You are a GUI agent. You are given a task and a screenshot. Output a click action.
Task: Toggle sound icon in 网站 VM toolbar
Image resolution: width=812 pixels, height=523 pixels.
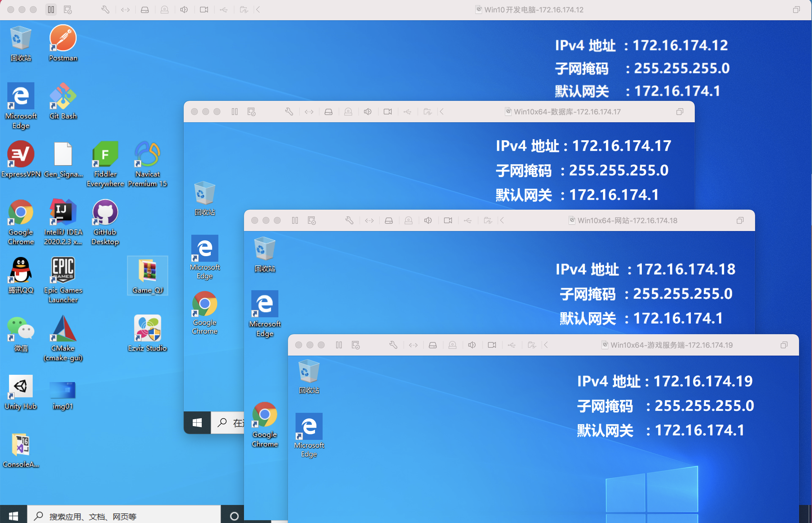428,220
